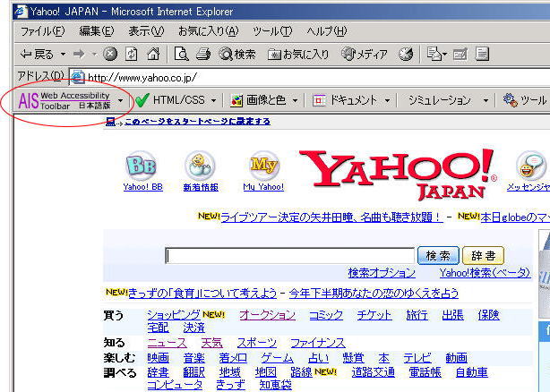The image size is (550, 392).
Task: Open the Forward button dropdown arrow
Action: (x=94, y=55)
